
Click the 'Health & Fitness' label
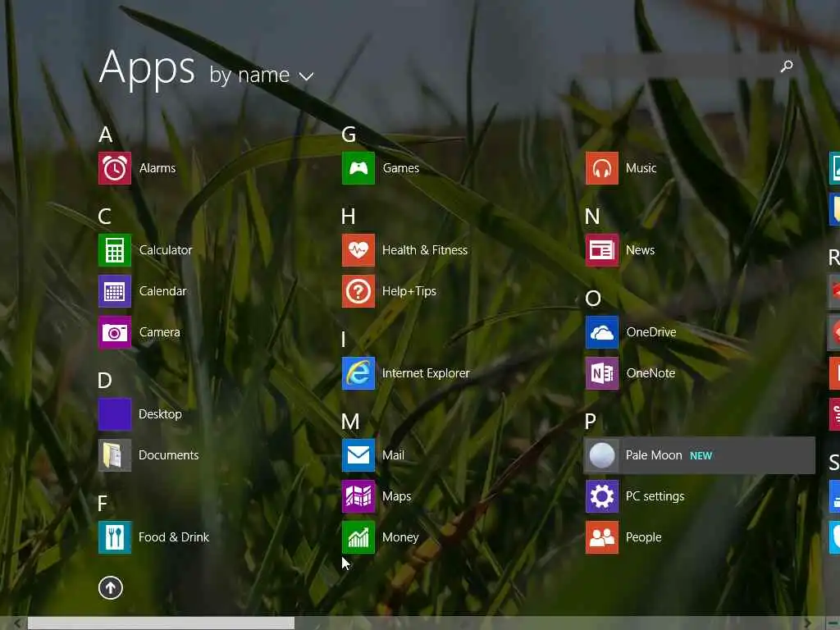(425, 250)
